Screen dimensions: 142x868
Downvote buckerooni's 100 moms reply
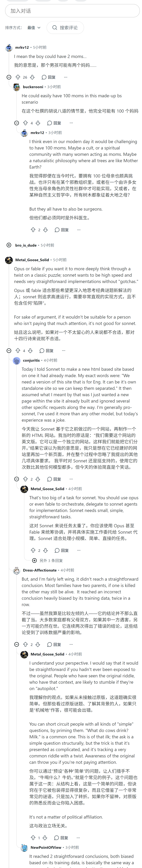(x=38, y=123)
